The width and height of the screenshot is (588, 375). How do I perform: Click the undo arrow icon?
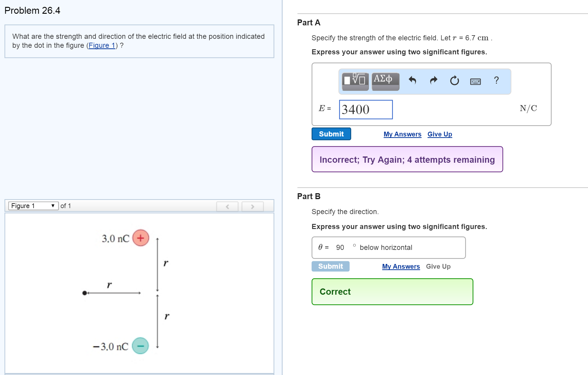click(x=412, y=80)
